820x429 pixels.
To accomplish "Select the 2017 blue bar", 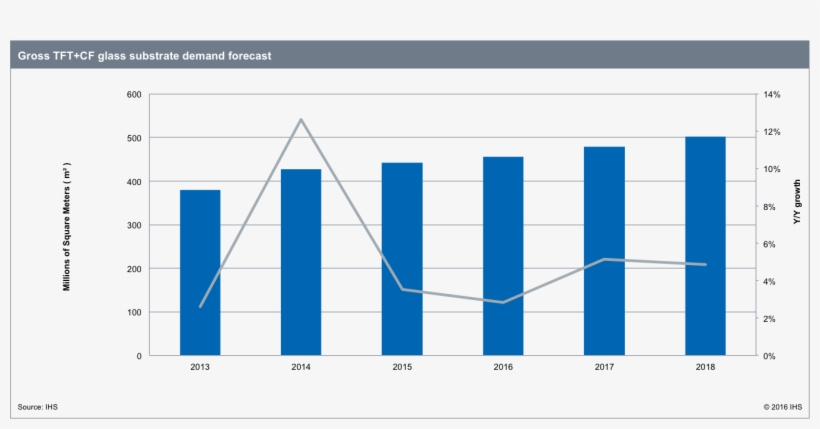I will coord(604,251).
